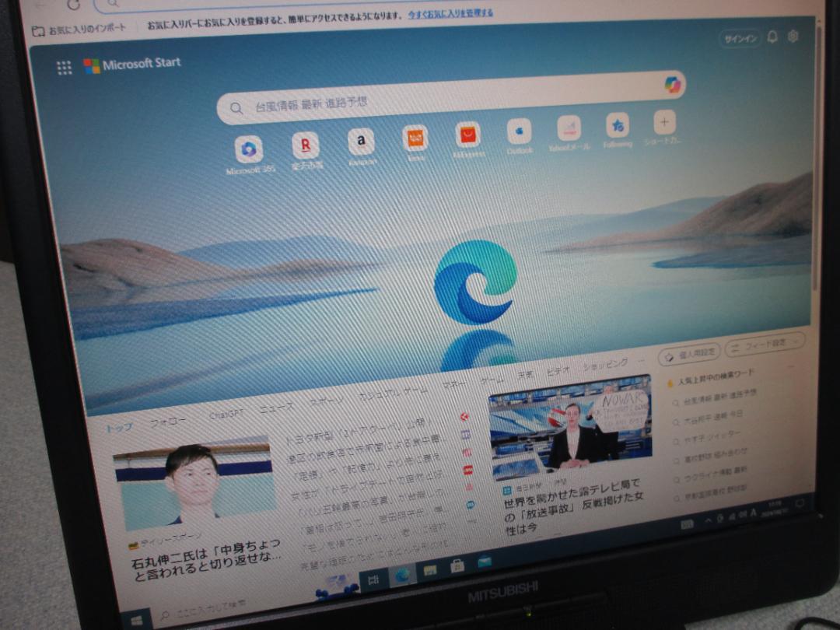Select the ChatGPT feed tab

click(x=226, y=414)
